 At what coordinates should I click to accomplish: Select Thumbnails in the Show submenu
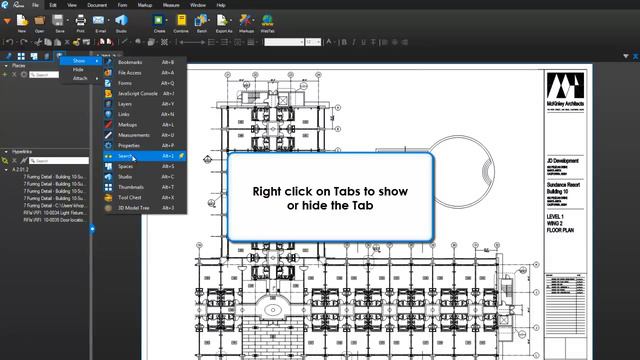click(x=145, y=187)
